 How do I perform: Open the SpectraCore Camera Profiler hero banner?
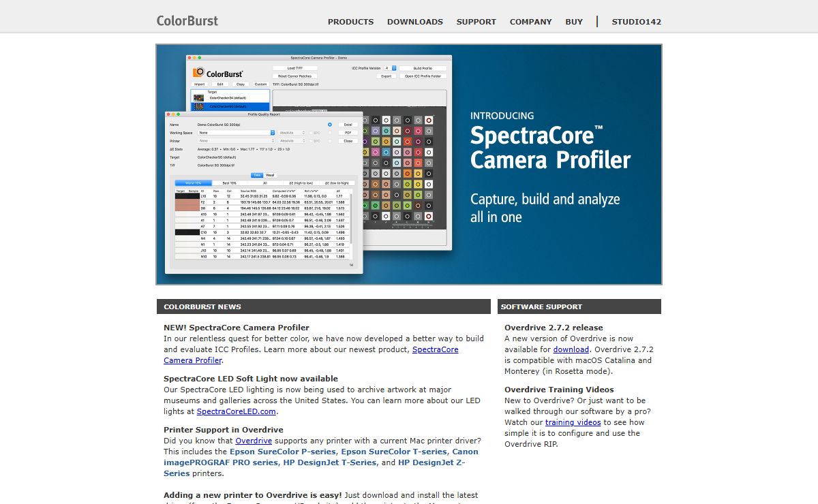coord(409,164)
